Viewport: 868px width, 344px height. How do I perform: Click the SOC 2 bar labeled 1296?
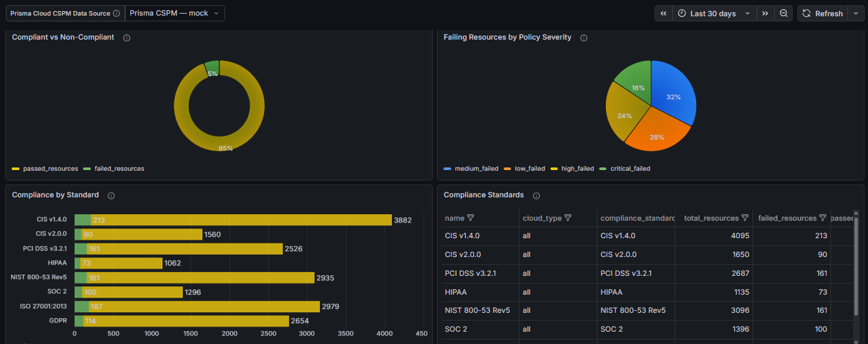(133, 292)
